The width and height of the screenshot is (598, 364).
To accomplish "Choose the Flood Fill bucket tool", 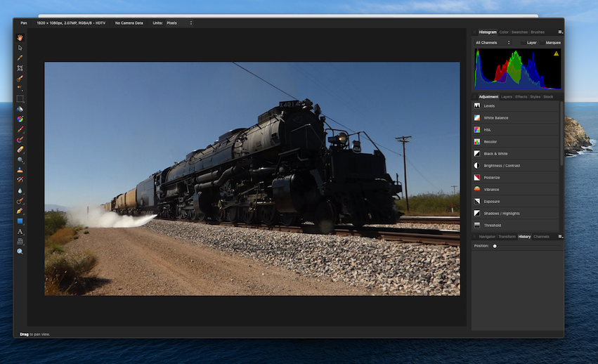I will (x=20, y=109).
